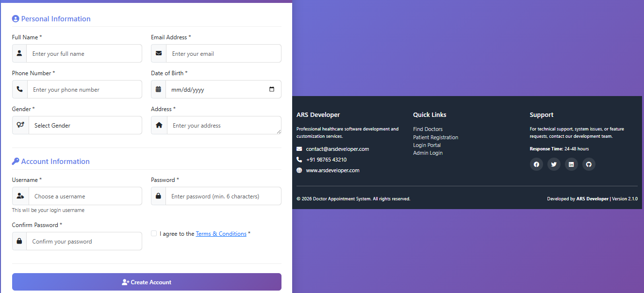Focus the Choose a username field
This screenshot has width=644, height=293.
coord(85,196)
